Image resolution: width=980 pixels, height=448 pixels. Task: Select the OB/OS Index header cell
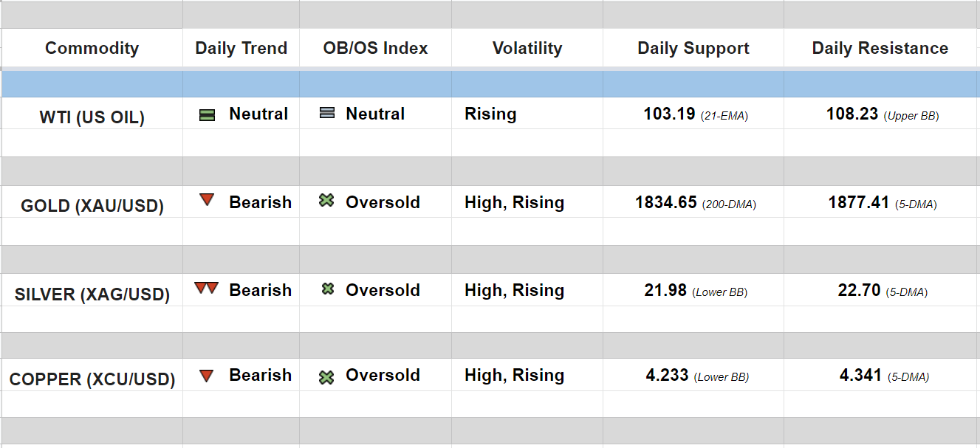(x=375, y=49)
